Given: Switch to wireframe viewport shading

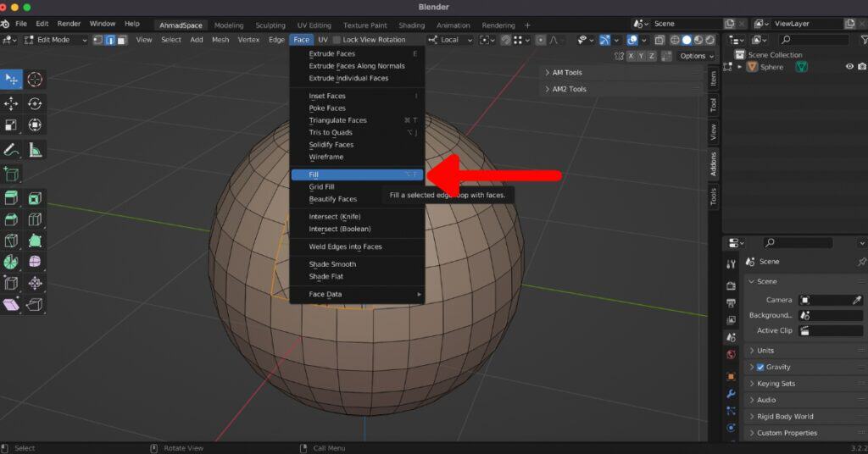Looking at the screenshot, I should (675, 40).
